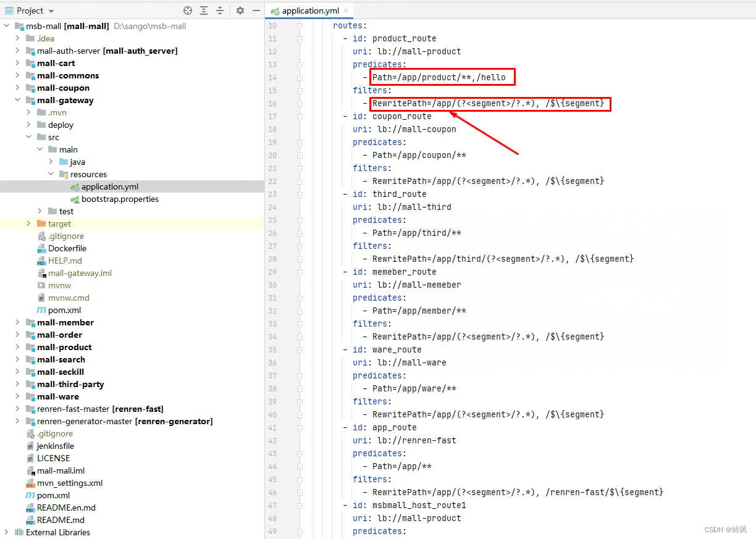The height and width of the screenshot is (539, 756).
Task: Click the text 'Path=/app/third/**'
Action: coord(417,233)
